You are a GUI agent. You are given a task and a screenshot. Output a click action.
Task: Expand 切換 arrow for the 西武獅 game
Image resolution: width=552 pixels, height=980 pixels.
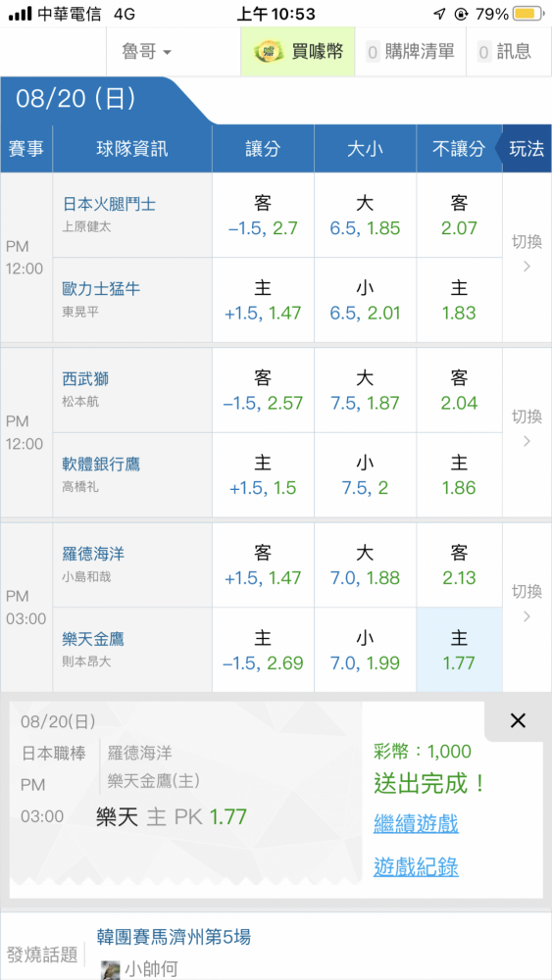[x=527, y=432]
